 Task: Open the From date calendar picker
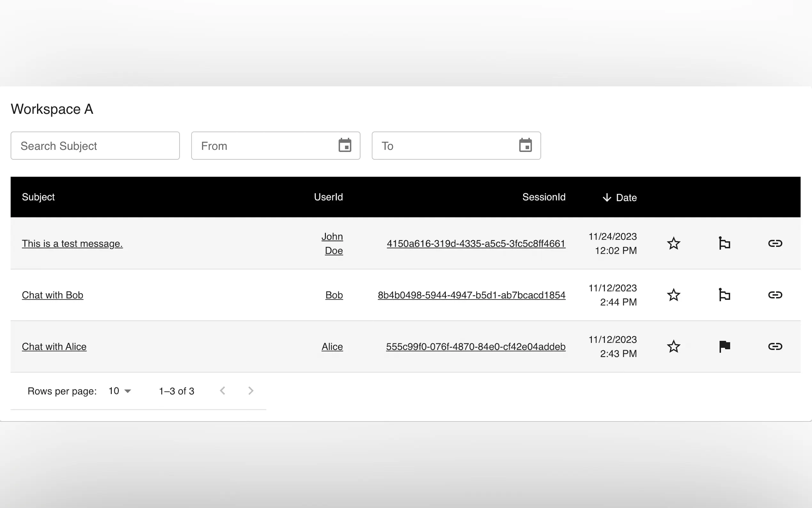click(345, 146)
